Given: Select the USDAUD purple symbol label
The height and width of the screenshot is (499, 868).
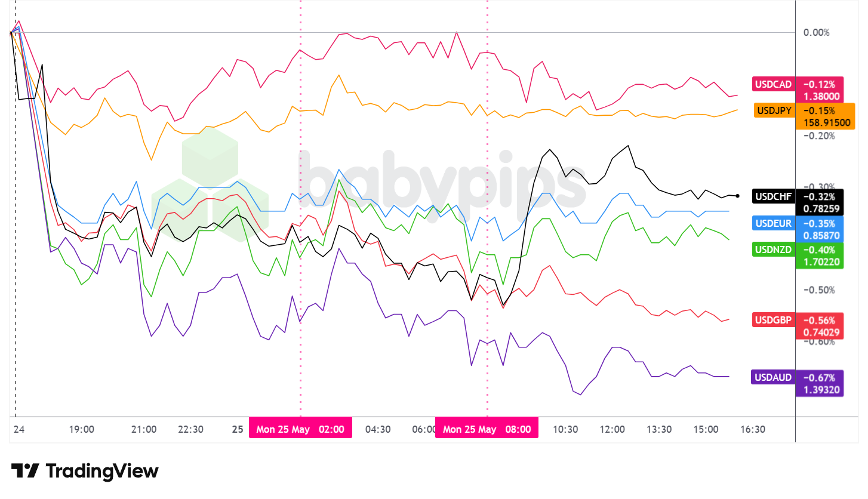Looking at the screenshot, I should click(x=773, y=377).
